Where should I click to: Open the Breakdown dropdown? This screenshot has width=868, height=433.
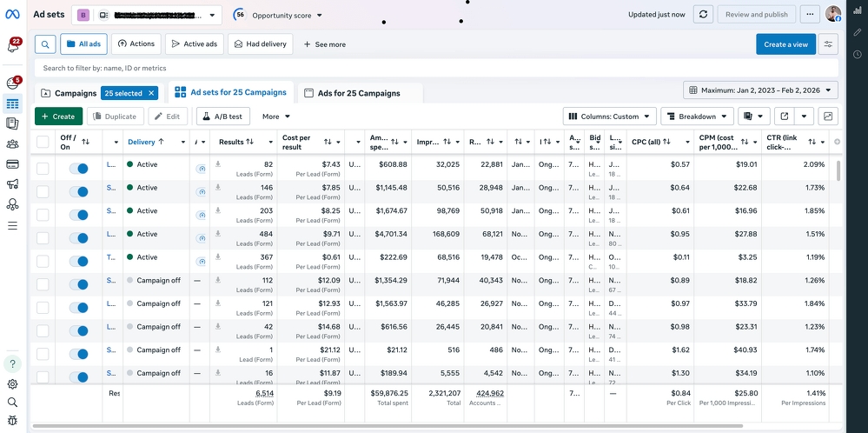(697, 117)
